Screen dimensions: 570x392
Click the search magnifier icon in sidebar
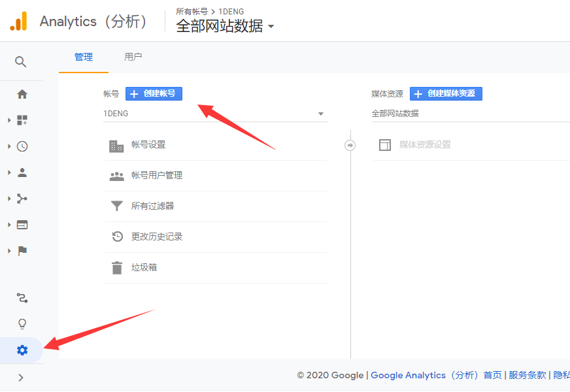tap(22, 61)
